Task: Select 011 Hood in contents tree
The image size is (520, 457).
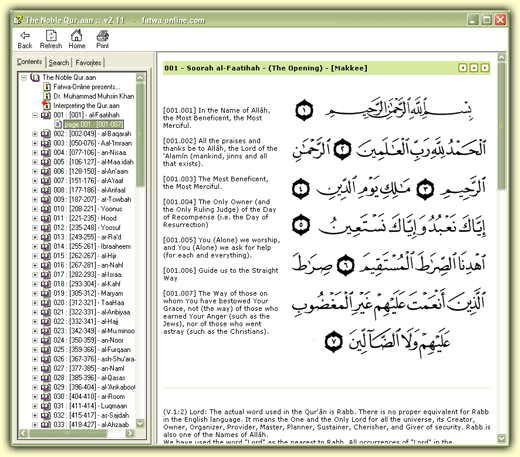Action: tap(85, 218)
